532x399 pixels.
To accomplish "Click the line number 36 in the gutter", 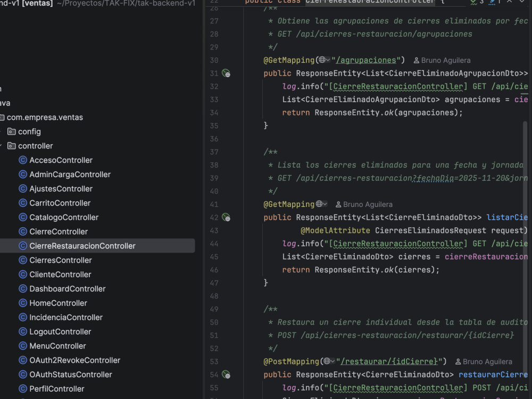I will pos(214,139).
